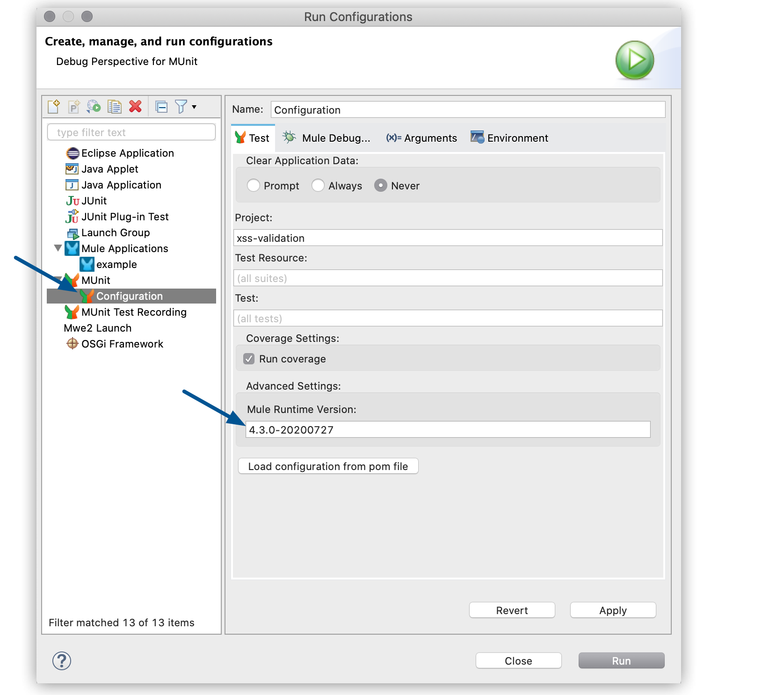784x695 pixels.
Task: Open the help dialog via question mark icon
Action: pyautogui.click(x=61, y=661)
